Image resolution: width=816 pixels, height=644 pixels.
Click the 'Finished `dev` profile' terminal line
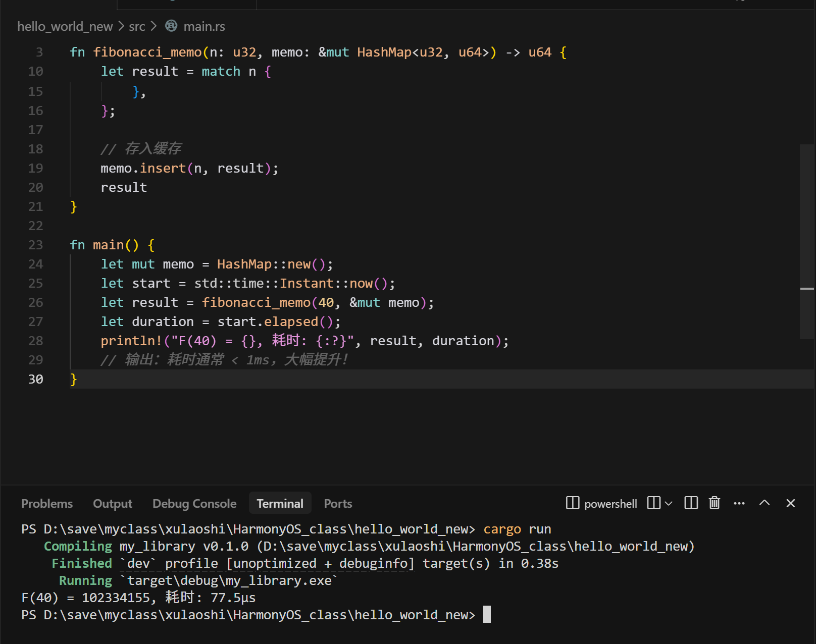305,563
